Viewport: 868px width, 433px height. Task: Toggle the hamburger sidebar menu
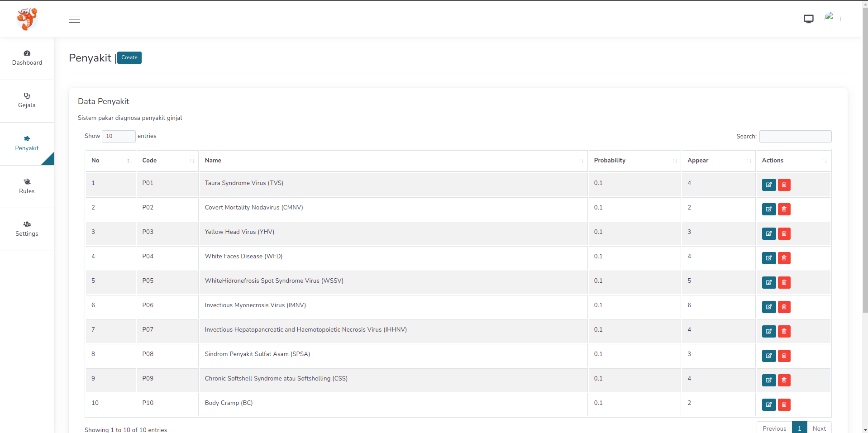[x=75, y=19]
